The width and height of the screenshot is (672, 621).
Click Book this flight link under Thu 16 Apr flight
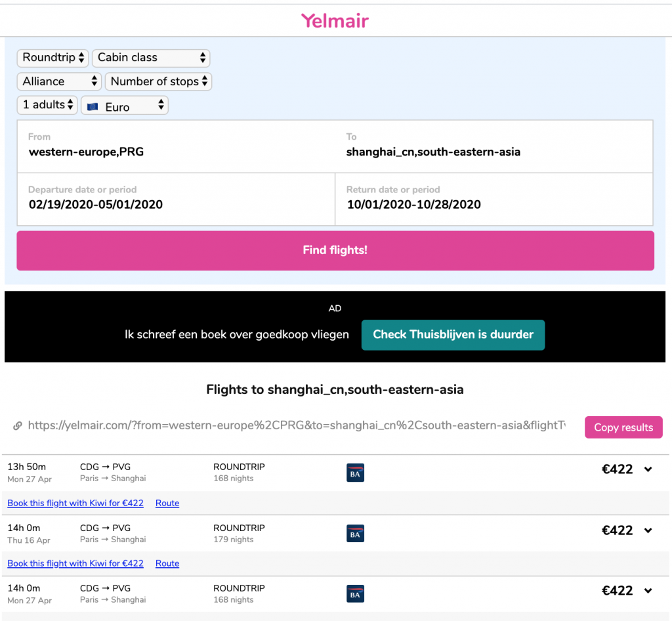point(75,564)
